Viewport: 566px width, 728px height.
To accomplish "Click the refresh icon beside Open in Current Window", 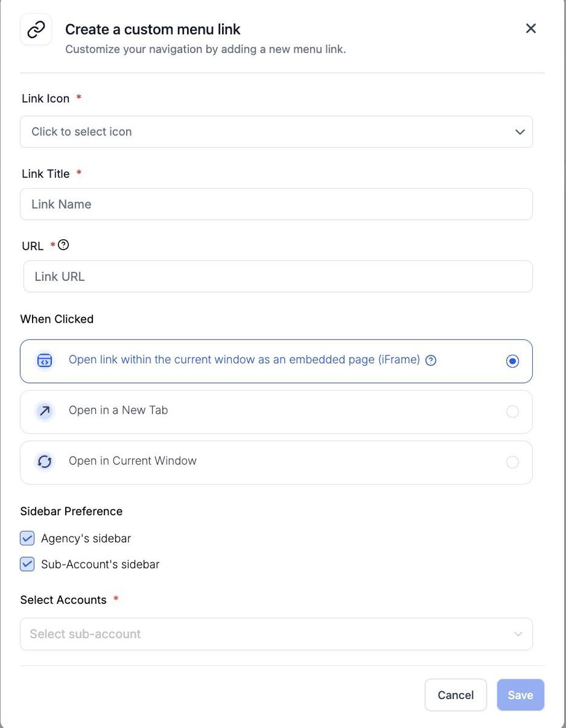I will coord(44,460).
